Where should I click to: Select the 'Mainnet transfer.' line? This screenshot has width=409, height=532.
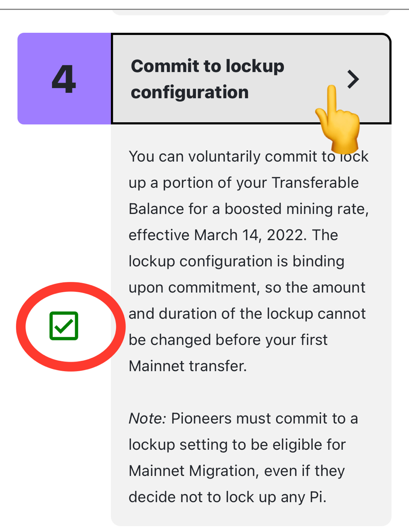(x=188, y=366)
